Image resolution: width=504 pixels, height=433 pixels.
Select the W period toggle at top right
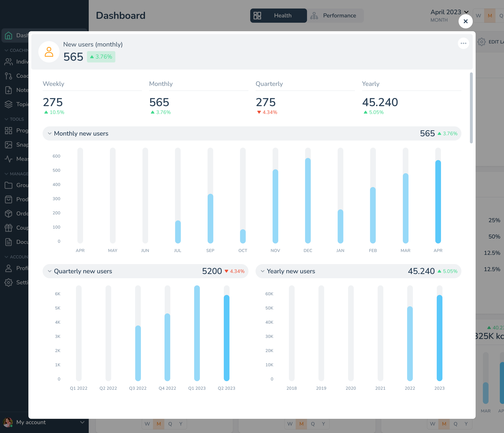coord(478,16)
